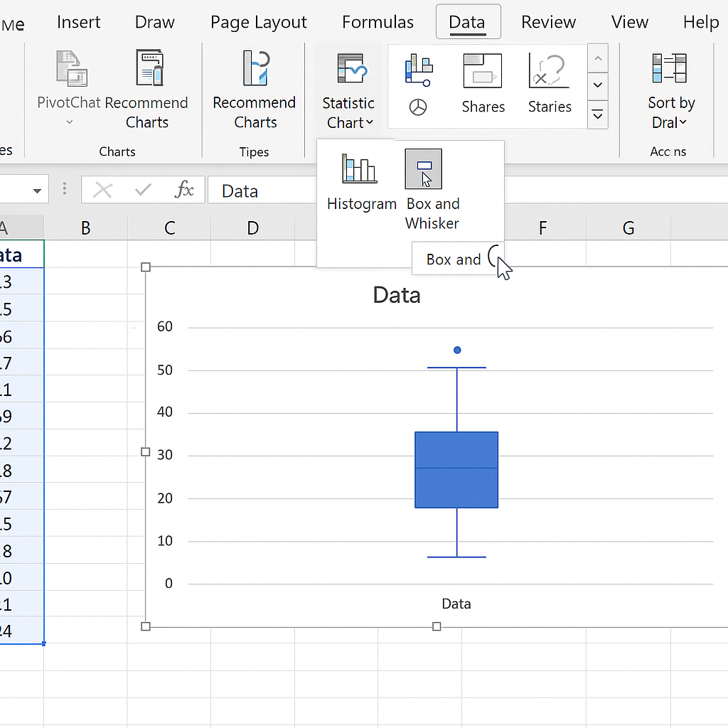Screen dimensions: 728x728
Task: Expand the chart gallery more button
Action: tap(598, 114)
